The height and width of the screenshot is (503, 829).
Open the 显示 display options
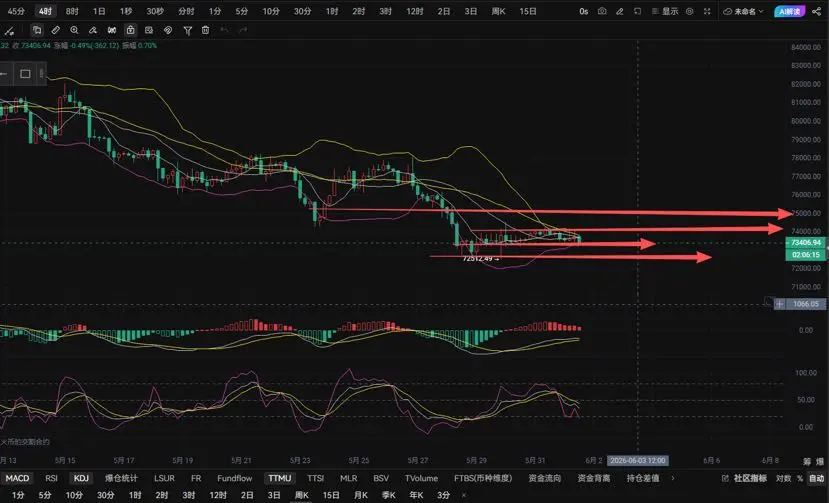point(665,11)
